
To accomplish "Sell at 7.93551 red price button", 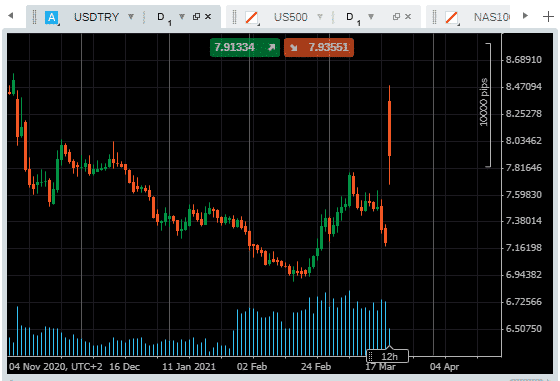I will point(319,47).
